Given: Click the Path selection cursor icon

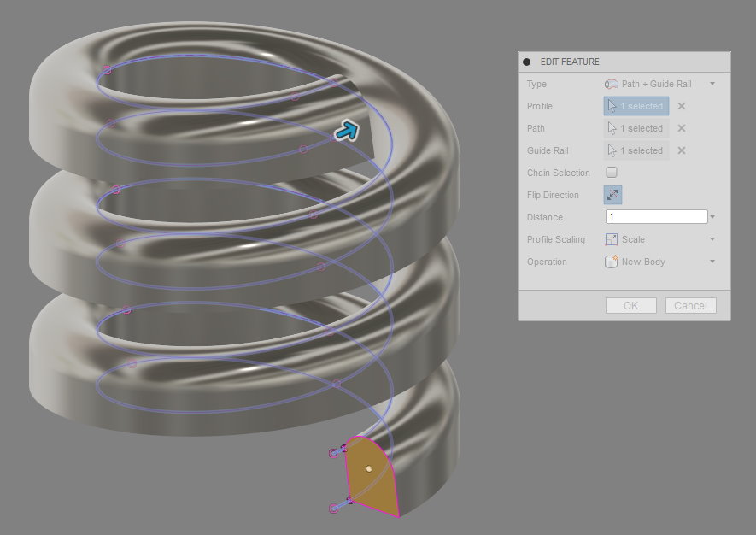Looking at the screenshot, I should (612, 128).
